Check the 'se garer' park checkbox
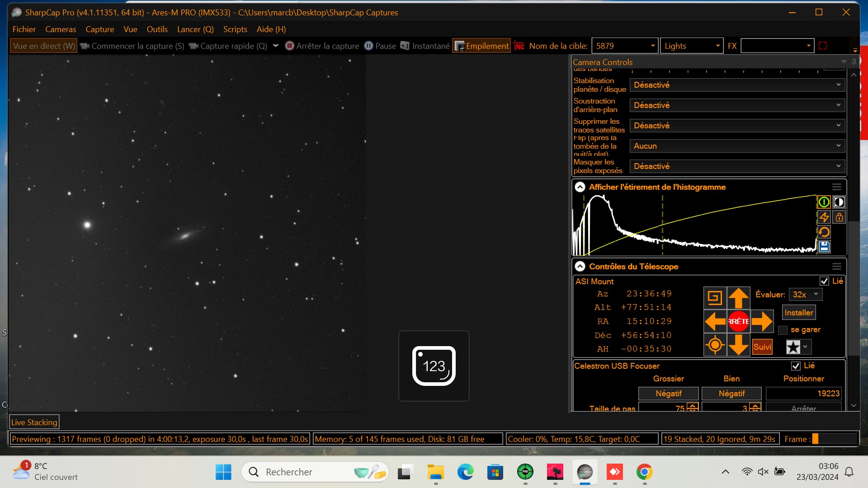 pos(783,330)
